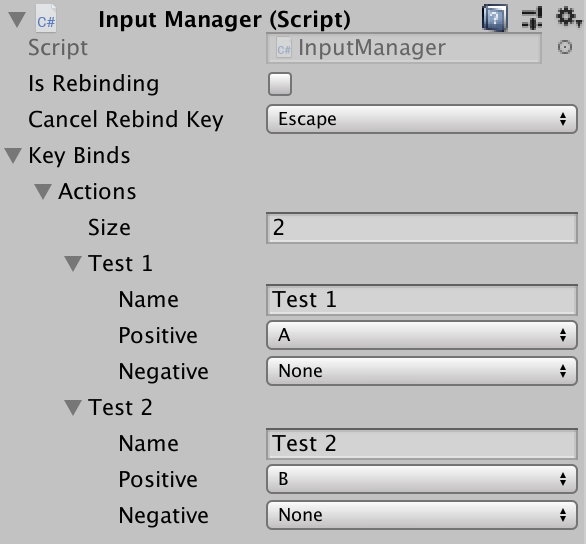Open the script help reference book icon
This screenshot has height=544, width=586.
click(x=494, y=18)
